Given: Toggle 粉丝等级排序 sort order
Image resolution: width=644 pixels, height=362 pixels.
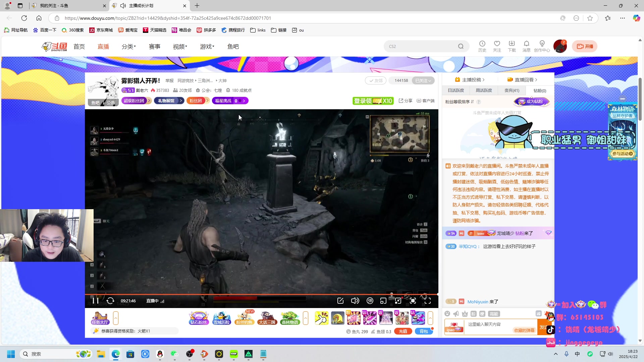Looking at the screenshot, I should tap(460, 102).
